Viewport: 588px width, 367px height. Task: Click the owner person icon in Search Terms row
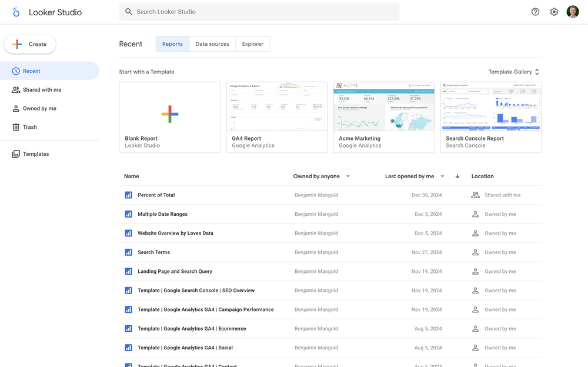click(x=475, y=252)
